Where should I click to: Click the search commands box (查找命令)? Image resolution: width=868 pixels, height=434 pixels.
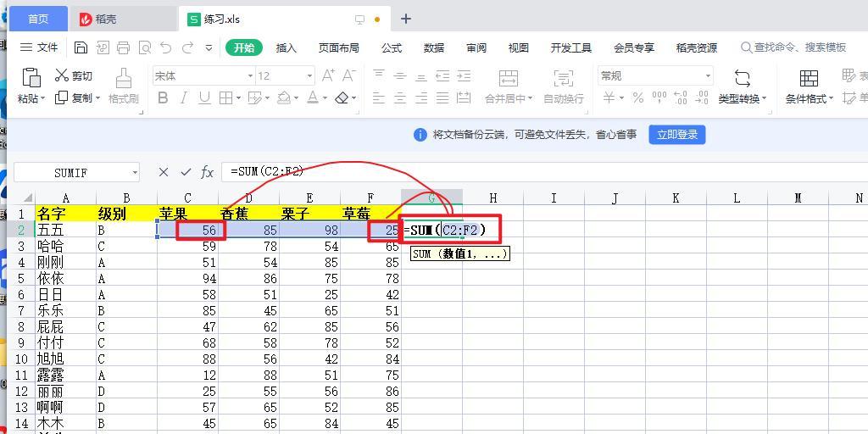(x=793, y=47)
